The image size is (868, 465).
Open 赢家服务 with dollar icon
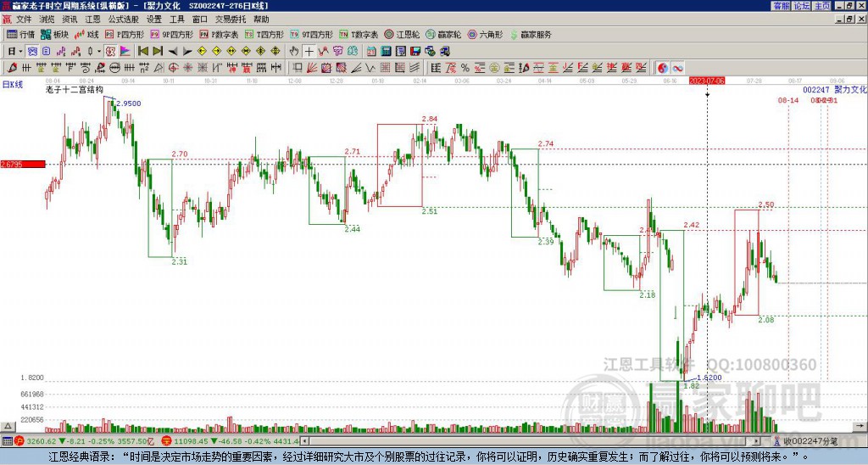[x=531, y=34]
